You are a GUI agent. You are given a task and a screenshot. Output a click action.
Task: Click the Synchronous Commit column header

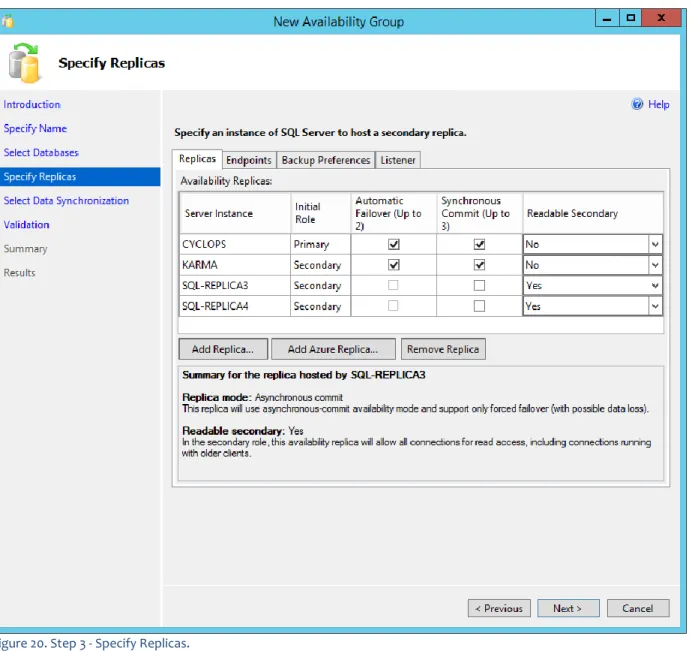click(x=479, y=213)
